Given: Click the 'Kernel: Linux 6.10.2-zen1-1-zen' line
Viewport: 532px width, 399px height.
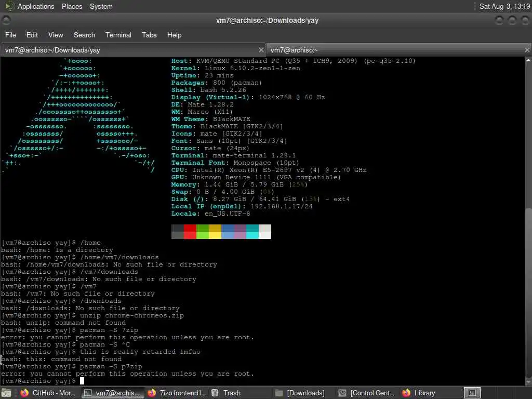Looking at the screenshot, I should 236,68.
